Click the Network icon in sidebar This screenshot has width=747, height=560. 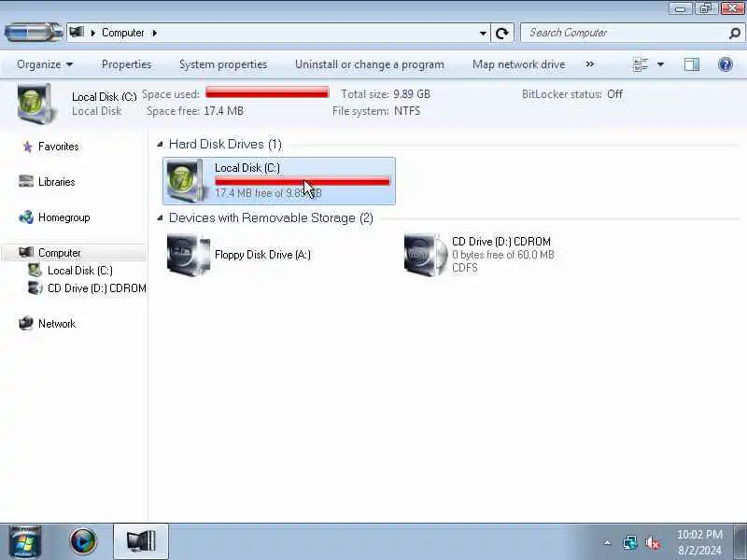click(x=26, y=323)
